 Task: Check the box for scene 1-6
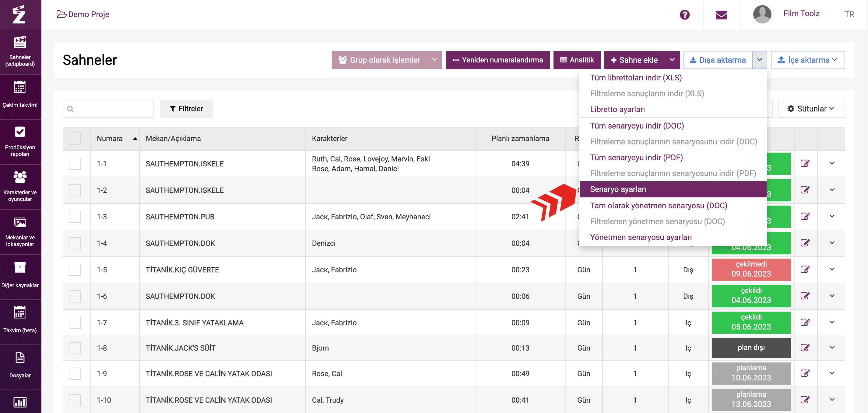click(x=75, y=296)
